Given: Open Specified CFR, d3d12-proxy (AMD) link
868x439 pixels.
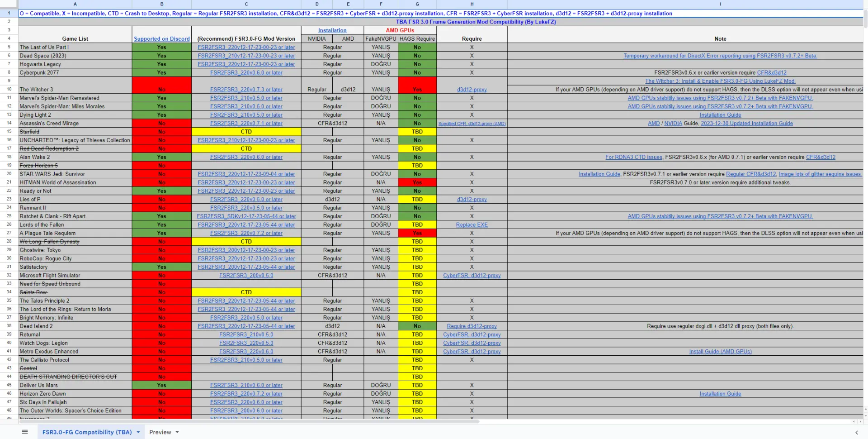Looking at the screenshot, I should [x=472, y=124].
